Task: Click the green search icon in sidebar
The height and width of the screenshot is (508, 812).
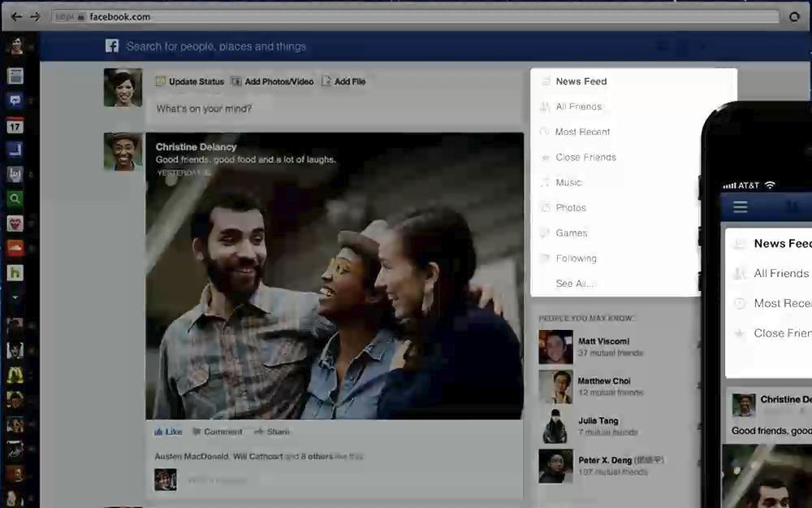Action: coord(15,198)
